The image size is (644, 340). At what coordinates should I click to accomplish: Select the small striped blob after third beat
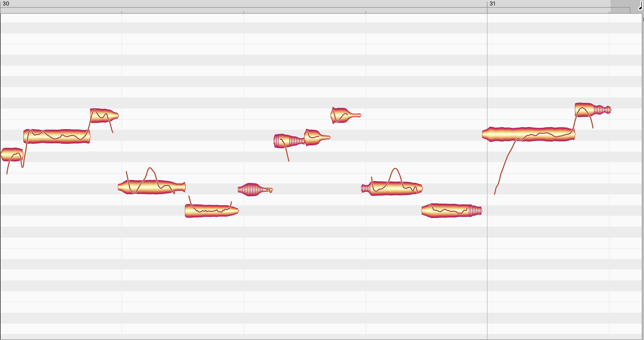255,189
